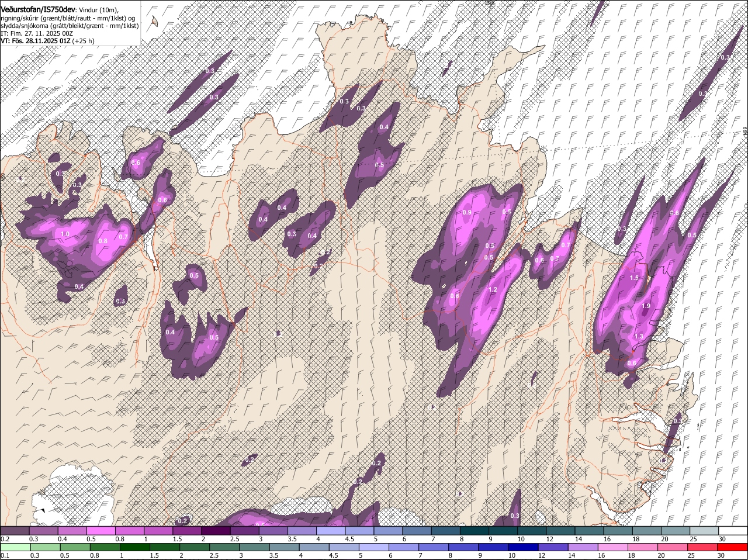Click the 1.2 precipitation label on the map
This screenshot has height=560, width=748.
point(493,290)
